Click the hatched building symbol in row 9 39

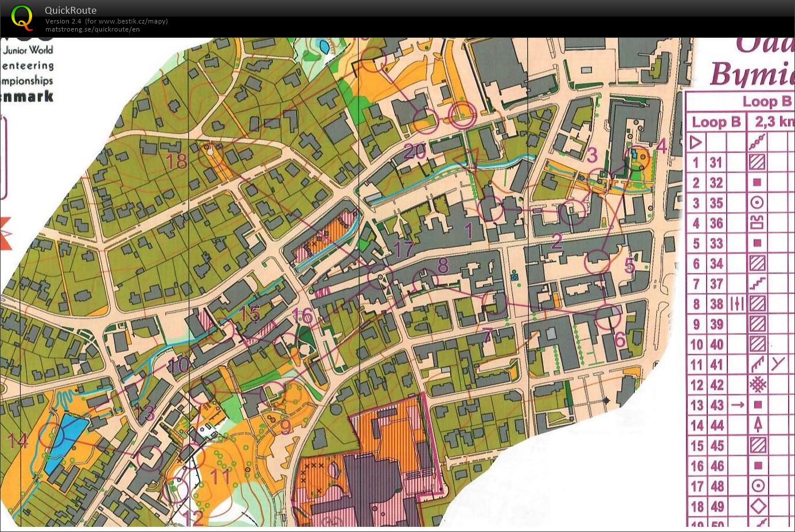[x=757, y=324]
